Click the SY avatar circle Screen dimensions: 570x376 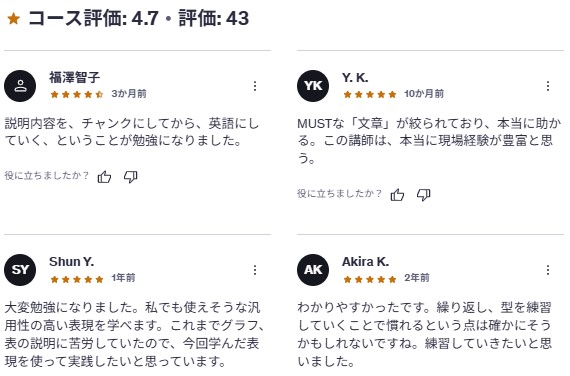[x=20, y=270]
